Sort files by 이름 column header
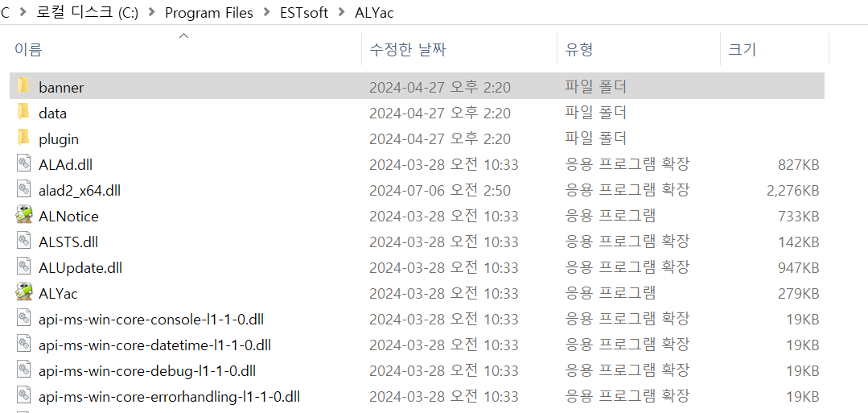 [x=27, y=50]
